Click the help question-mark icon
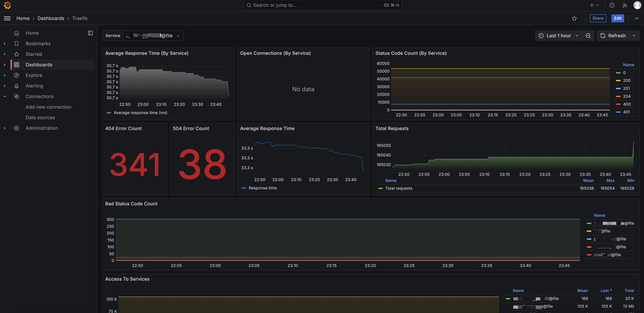Viewport: 644px width, 313px height. 612,5
